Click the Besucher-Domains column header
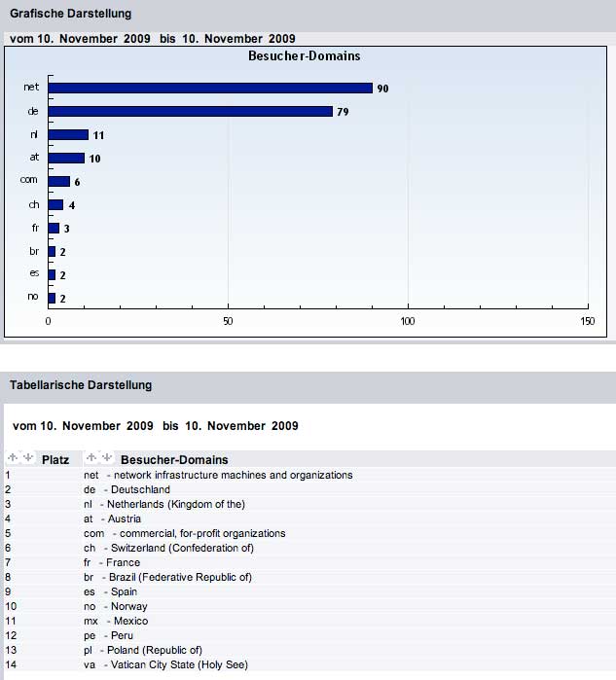Screen dimensions: 616x680 click(174, 459)
